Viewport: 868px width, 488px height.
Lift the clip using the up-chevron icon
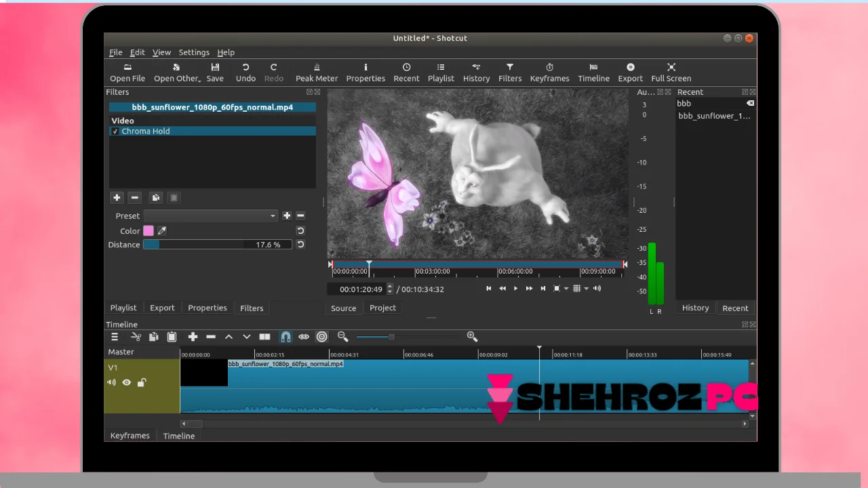[229, 337]
